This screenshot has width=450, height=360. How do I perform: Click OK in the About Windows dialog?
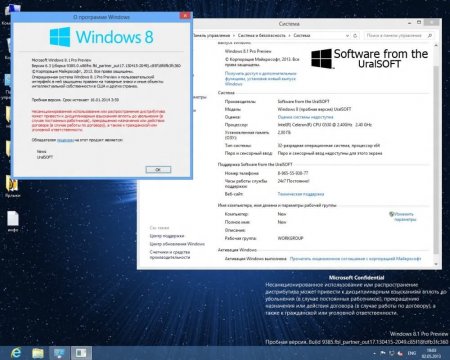click(x=158, y=170)
